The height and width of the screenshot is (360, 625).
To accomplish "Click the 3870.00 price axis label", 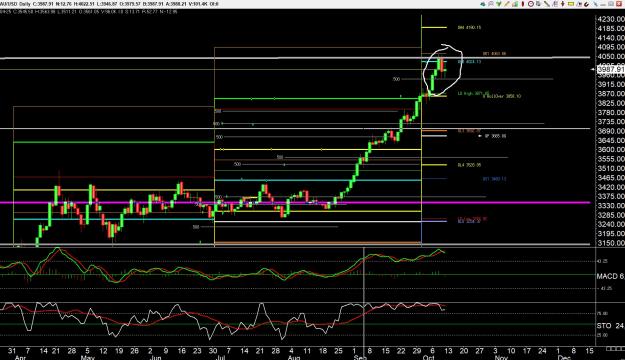I will [611, 94].
